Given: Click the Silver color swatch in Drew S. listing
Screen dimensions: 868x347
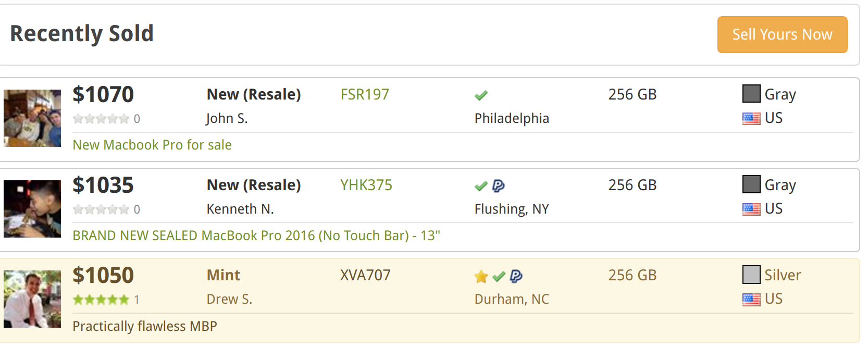Looking at the screenshot, I should 751,275.
